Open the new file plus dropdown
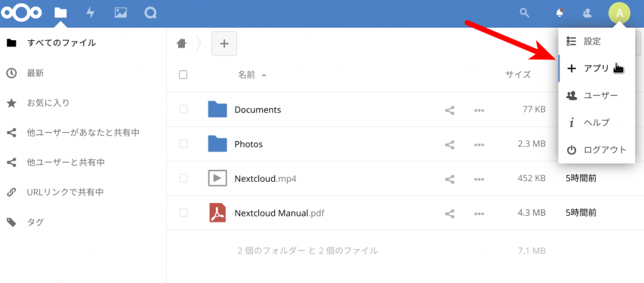 [224, 43]
